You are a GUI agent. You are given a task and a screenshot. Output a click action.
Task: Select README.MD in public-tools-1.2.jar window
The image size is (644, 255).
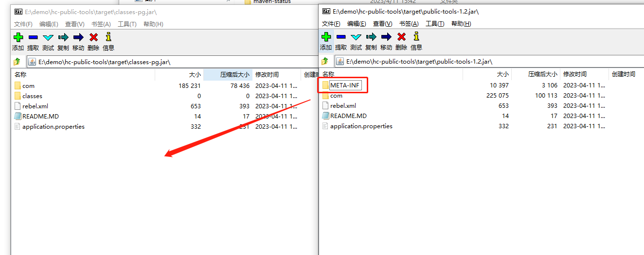348,116
